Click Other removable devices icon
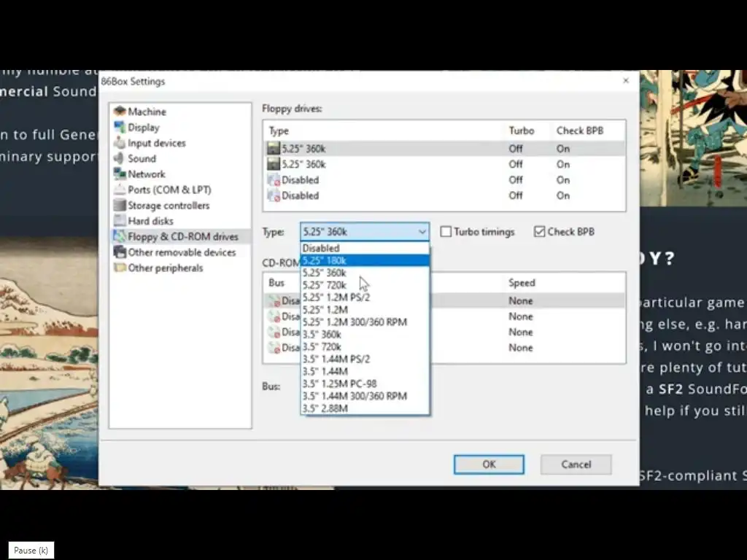The width and height of the screenshot is (747, 560). tap(120, 252)
